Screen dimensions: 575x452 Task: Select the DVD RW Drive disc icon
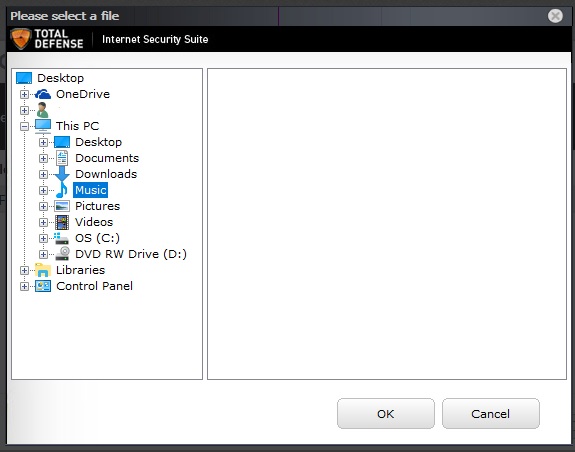coord(62,254)
